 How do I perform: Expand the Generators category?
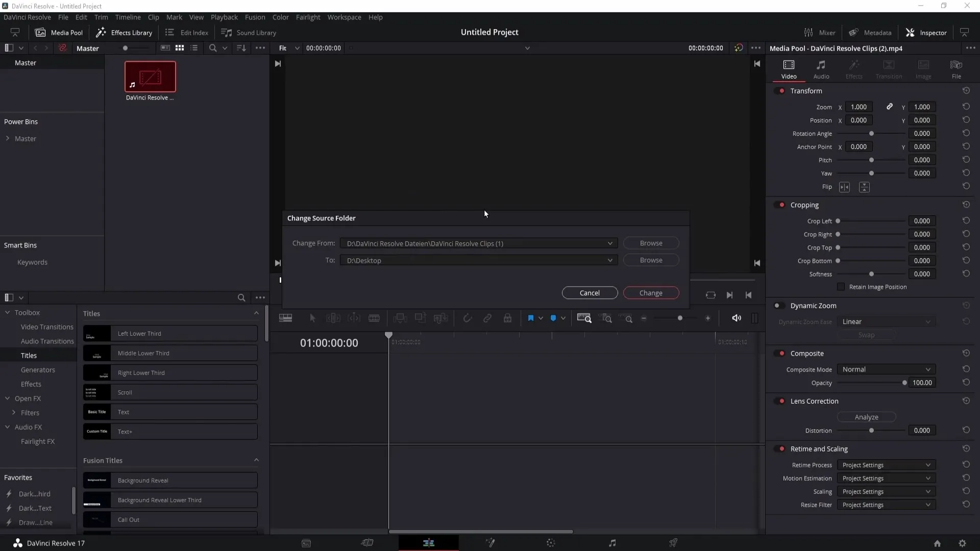pos(38,369)
